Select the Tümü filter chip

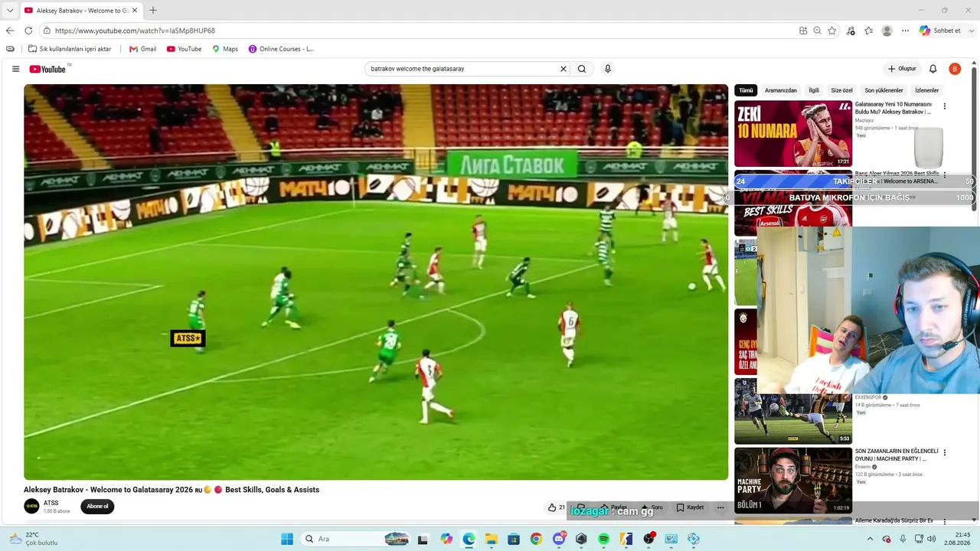click(x=745, y=90)
